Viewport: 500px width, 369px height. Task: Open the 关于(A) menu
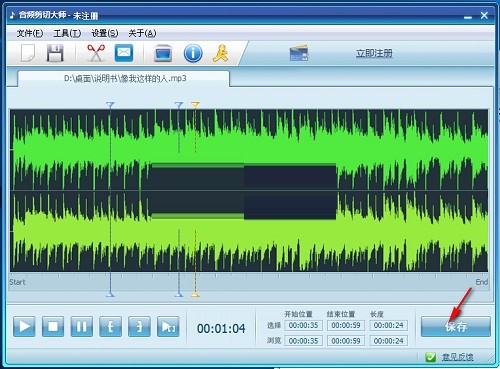point(142,33)
